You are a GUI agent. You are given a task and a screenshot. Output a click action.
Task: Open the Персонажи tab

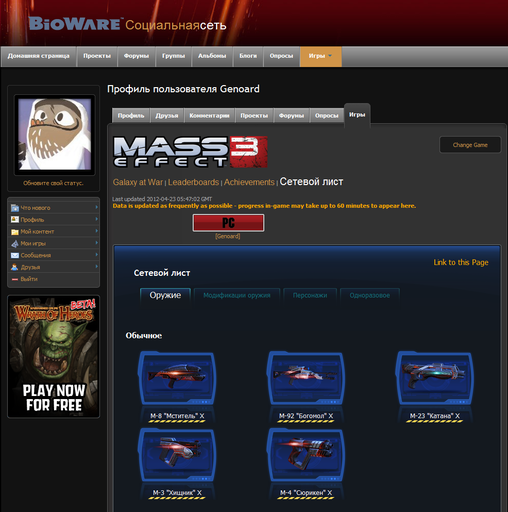pos(310,295)
